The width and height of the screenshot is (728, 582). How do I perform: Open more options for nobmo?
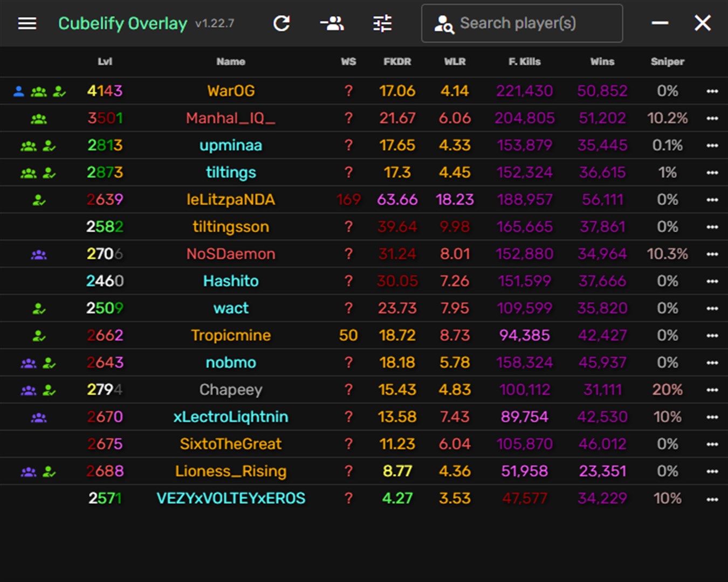pos(712,363)
